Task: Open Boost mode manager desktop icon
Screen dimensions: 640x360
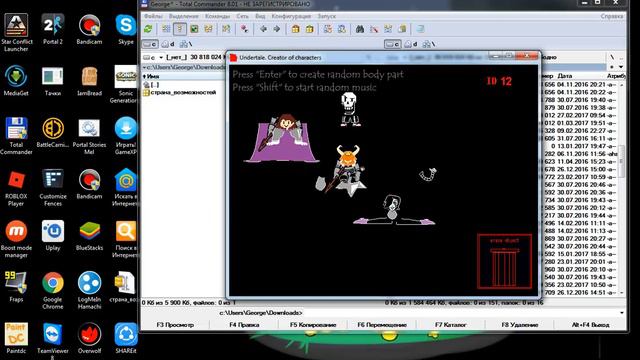Action: click(x=16, y=239)
